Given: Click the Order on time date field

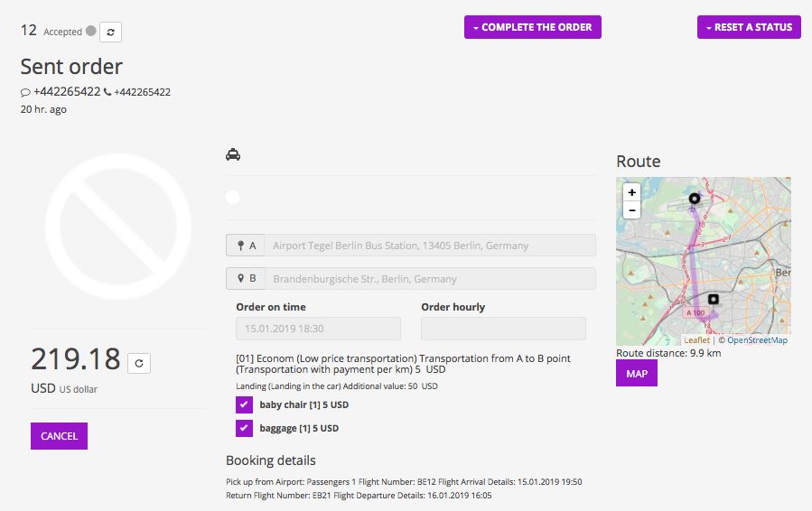Looking at the screenshot, I should point(318,329).
